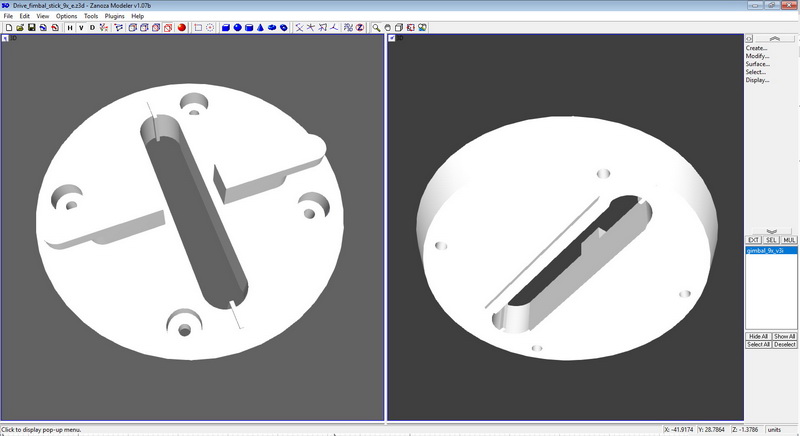
Task: Select gimbal_9x_v3i in the object list
Action: [x=768, y=251]
